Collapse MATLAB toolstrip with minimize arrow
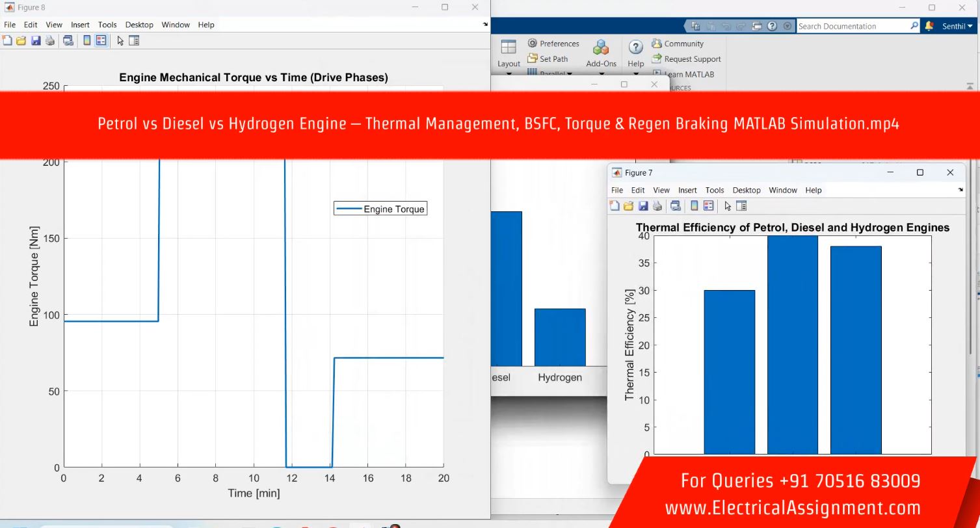Image resolution: width=980 pixels, height=528 pixels. [970, 86]
